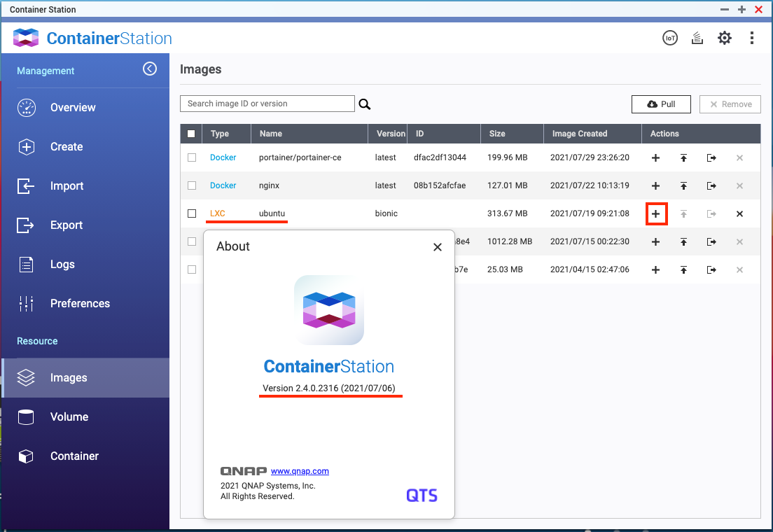Push the portainer/portainer-ce image upload icon
Screen dimensions: 773x532
(x=683, y=158)
